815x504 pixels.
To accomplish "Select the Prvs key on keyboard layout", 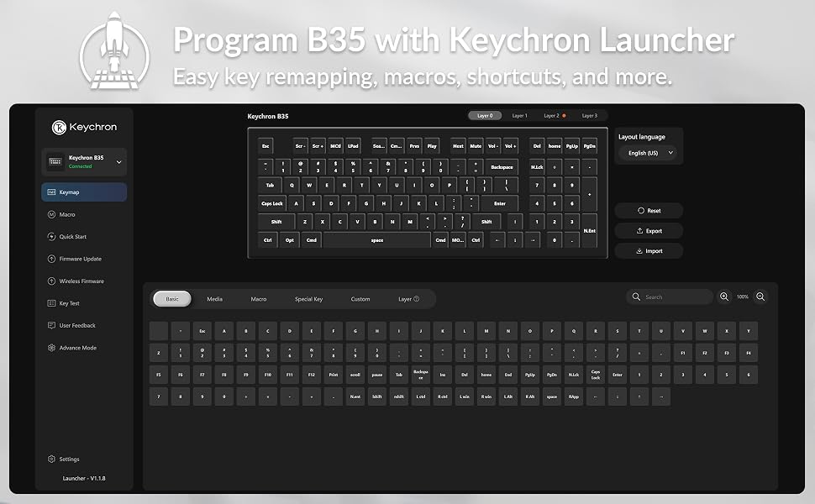I will tap(414, 146).
